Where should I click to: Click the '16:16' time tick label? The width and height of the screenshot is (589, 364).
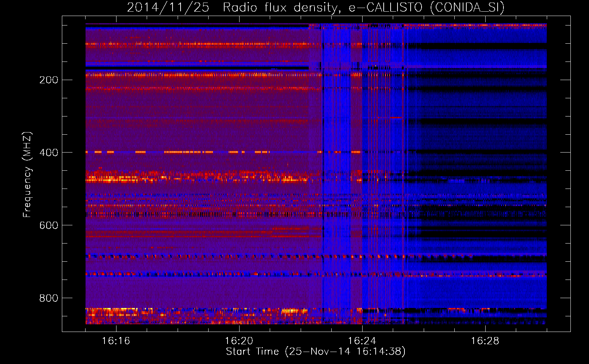[116, 341]
